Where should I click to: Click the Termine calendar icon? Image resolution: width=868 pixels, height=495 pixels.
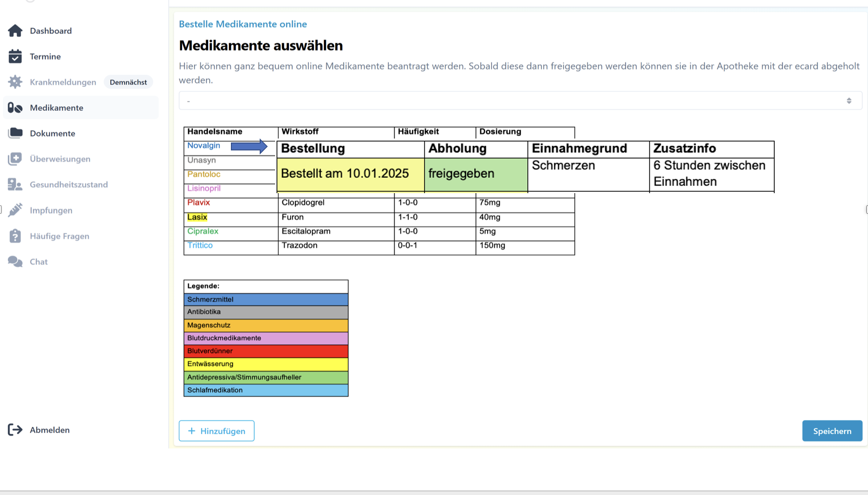tap(15, 57)
